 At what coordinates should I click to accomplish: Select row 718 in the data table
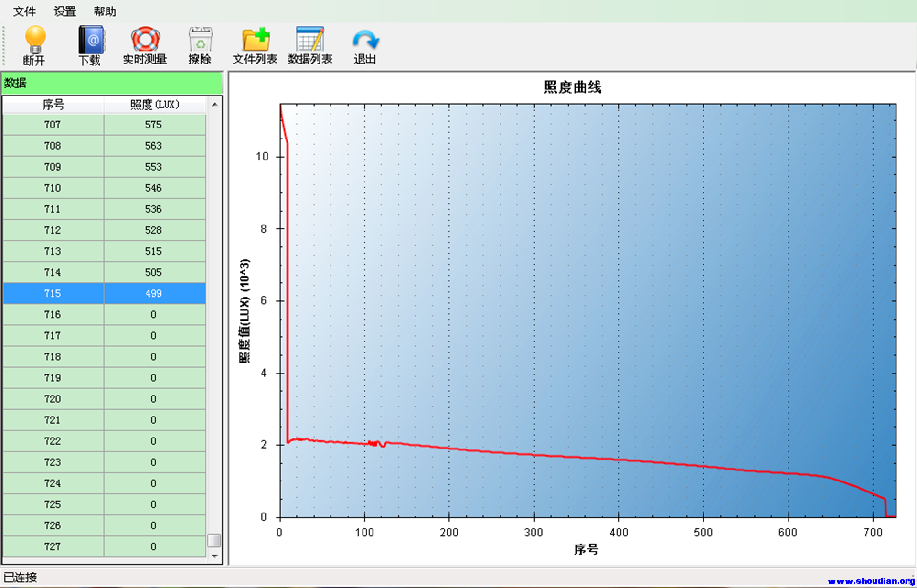(105, 357)
